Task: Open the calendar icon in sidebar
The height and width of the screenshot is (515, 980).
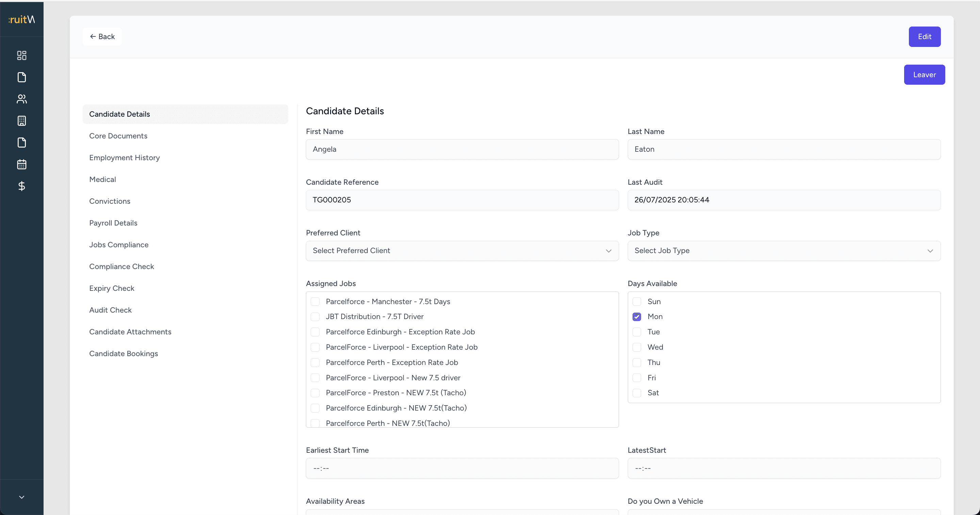Action: [22, 164]
